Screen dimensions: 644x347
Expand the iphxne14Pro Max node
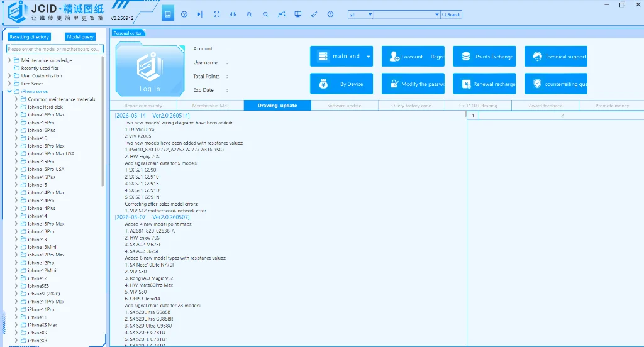[x=16, y=192]
